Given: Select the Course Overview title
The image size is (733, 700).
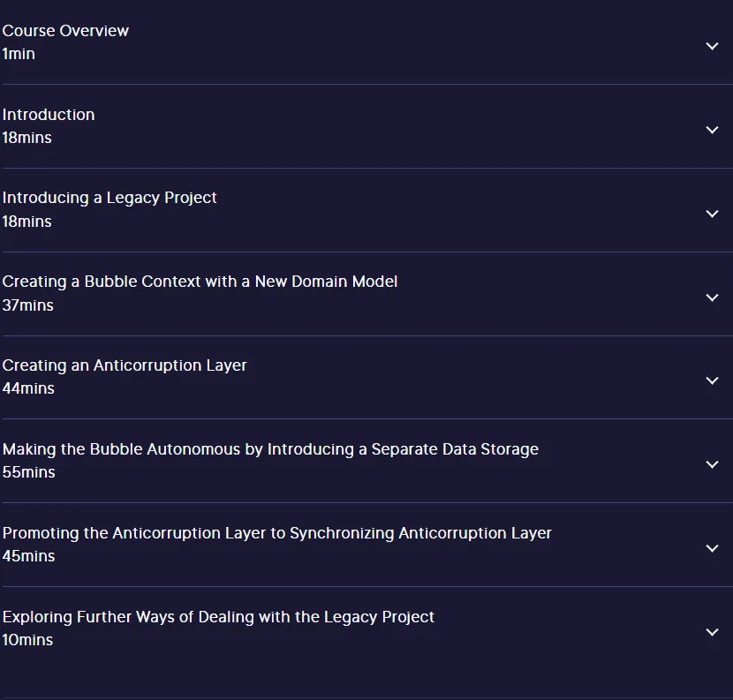Looking at the screenshot, I should tap(65, 31).
